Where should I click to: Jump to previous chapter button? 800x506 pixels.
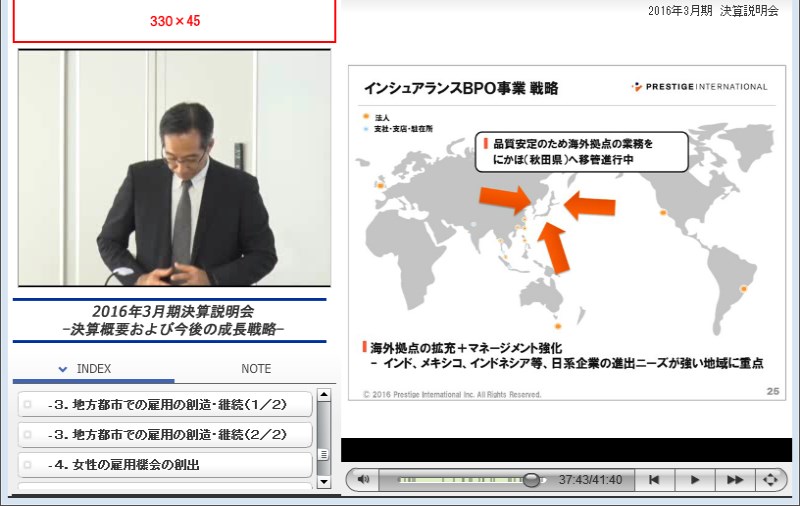pos(654,479)
